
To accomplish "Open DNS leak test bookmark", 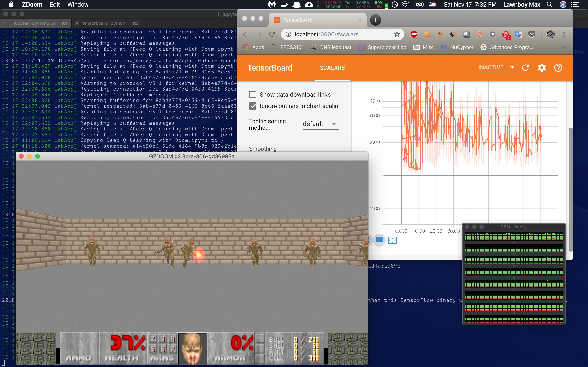I will tap(335, 47).
